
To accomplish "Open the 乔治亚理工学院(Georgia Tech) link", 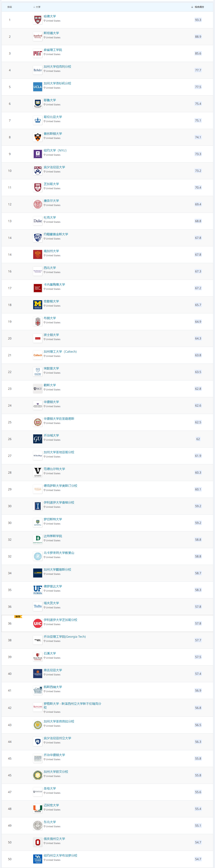I will click(x=64, y=637).
